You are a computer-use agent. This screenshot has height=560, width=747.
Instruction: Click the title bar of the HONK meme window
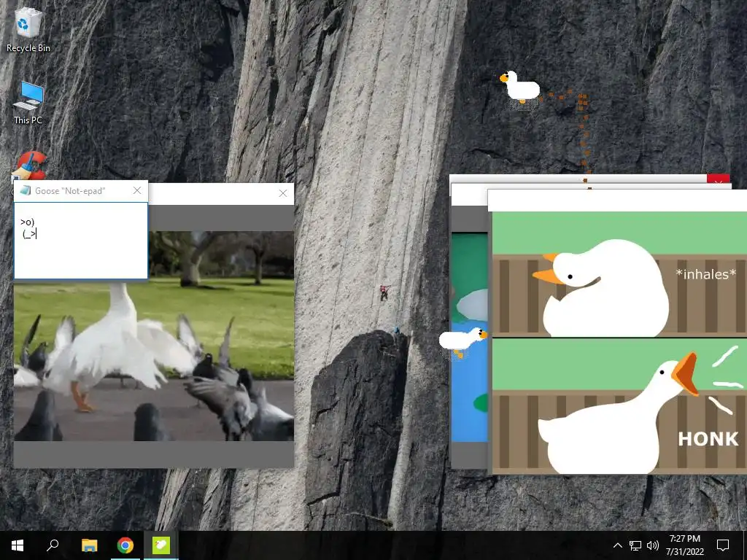click(618, 201)
